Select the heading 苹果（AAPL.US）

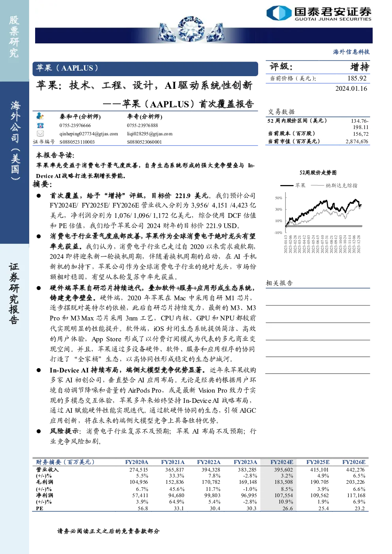67,68
